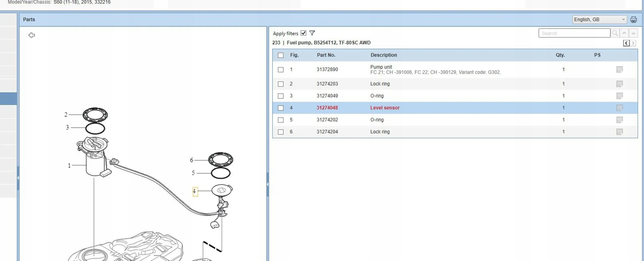Open note for O-ring 31274049
This screenshot has height=261, width=644.
[x=620, y=96]
